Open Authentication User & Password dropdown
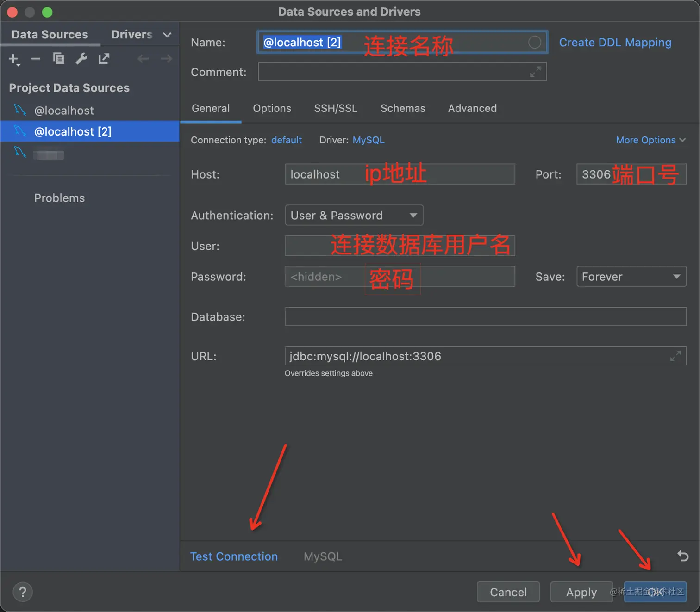 [x=354, y=215]
